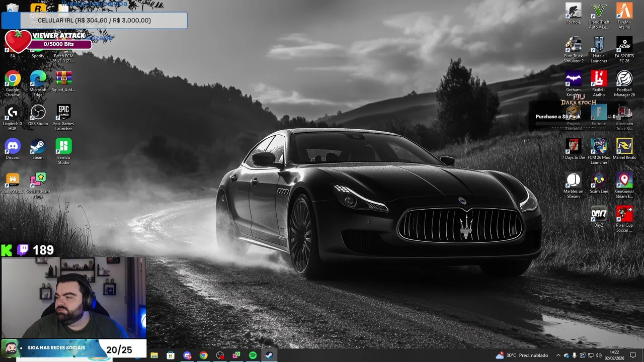Open the Recycle Bin on desktop
Screen dimensions: 644x362
point(13,8)
